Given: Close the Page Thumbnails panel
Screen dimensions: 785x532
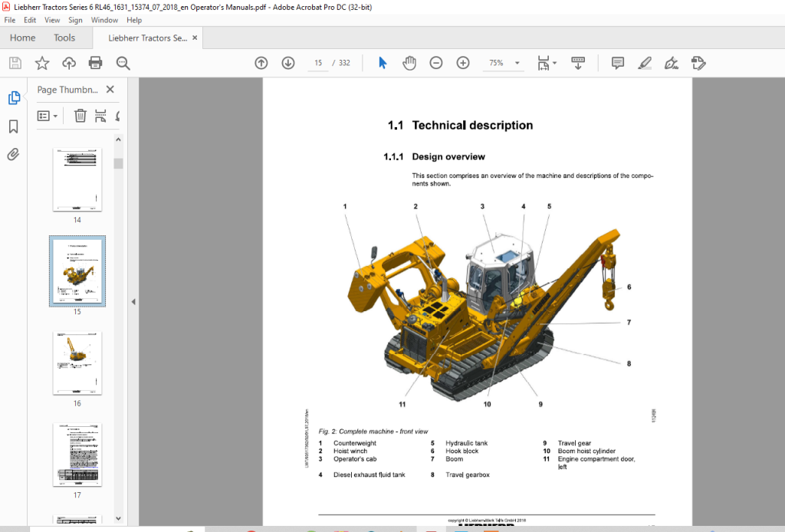Looking at the screenshot, I should [110, 90].
